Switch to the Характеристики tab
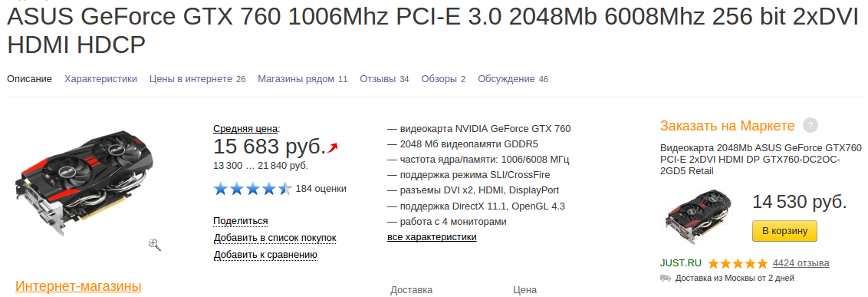Image resolution: width=868 pixels, height=297 pixels. coord(100,79)
